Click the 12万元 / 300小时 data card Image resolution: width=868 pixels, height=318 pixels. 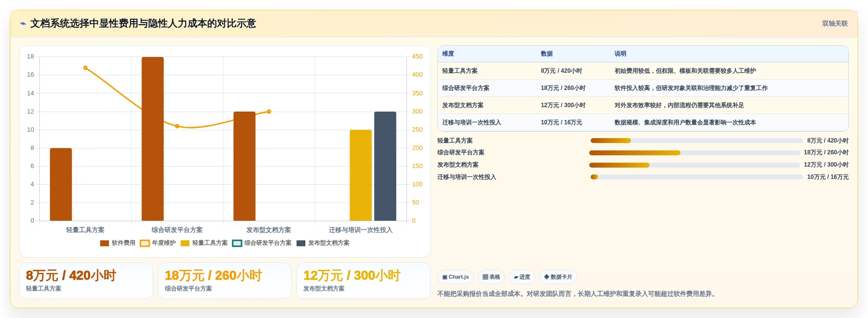[363, 281]
